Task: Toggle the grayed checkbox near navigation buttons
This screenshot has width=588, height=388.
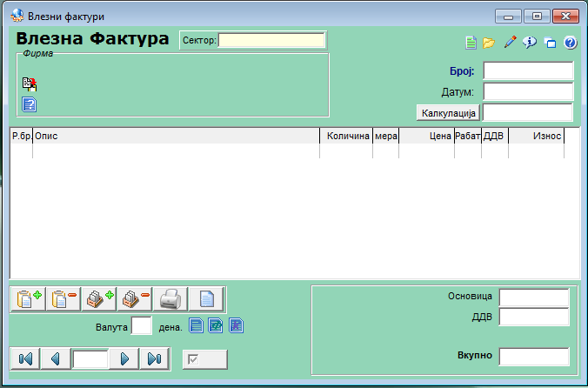Action: pyautogui.click(x=193, y=359)
